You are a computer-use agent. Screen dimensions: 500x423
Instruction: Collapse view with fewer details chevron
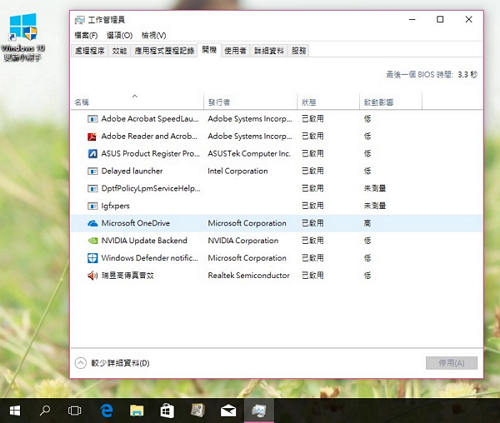point(80,363)
